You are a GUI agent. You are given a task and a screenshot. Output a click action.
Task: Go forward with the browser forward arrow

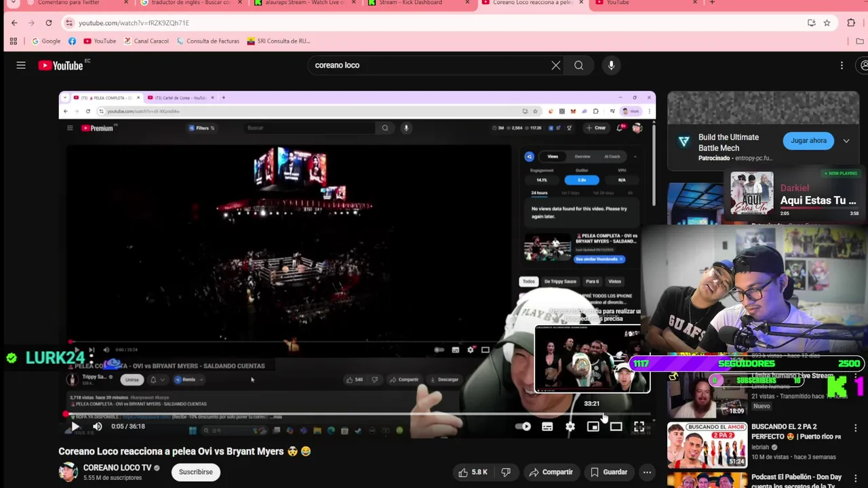[x=31, y=23]
